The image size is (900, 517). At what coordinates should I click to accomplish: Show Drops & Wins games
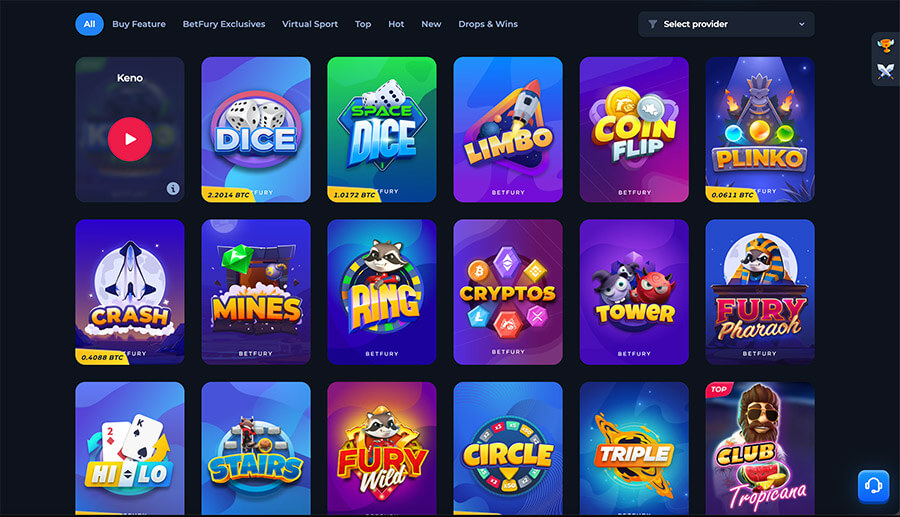488,24
